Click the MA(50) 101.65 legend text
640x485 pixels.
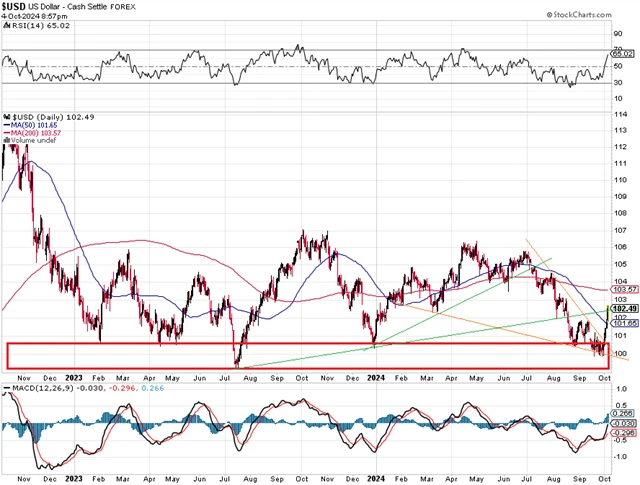[x=33, y=124]
